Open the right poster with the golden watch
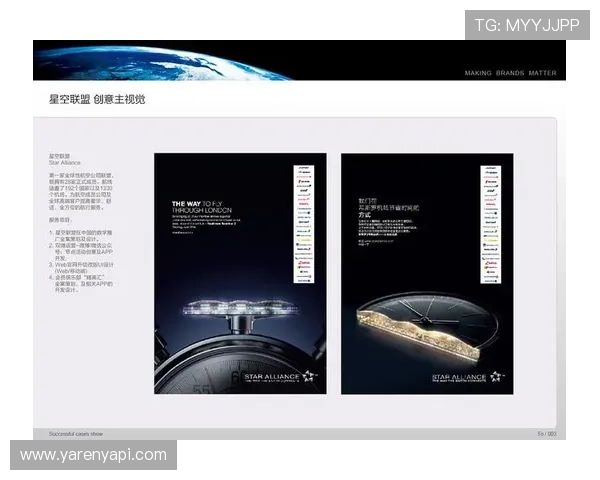Image resolution: width=600 pixels, height=480 pixels. pos(427,274)
